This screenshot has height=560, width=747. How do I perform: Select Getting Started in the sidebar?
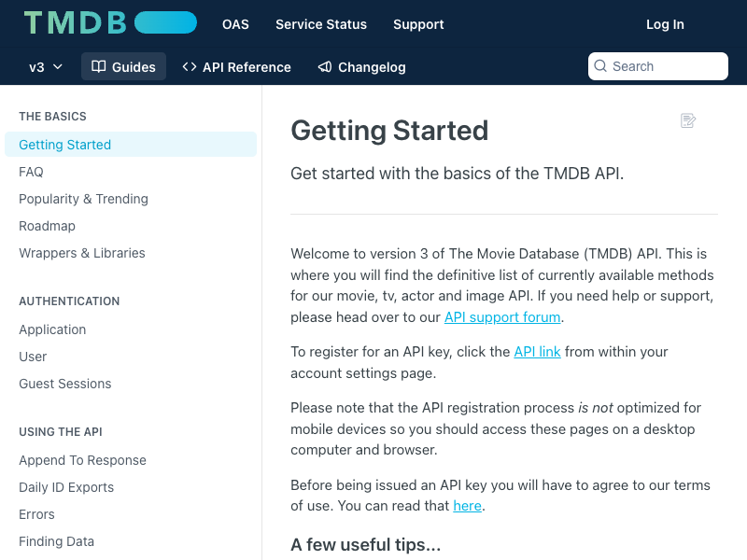pos(131,145)
